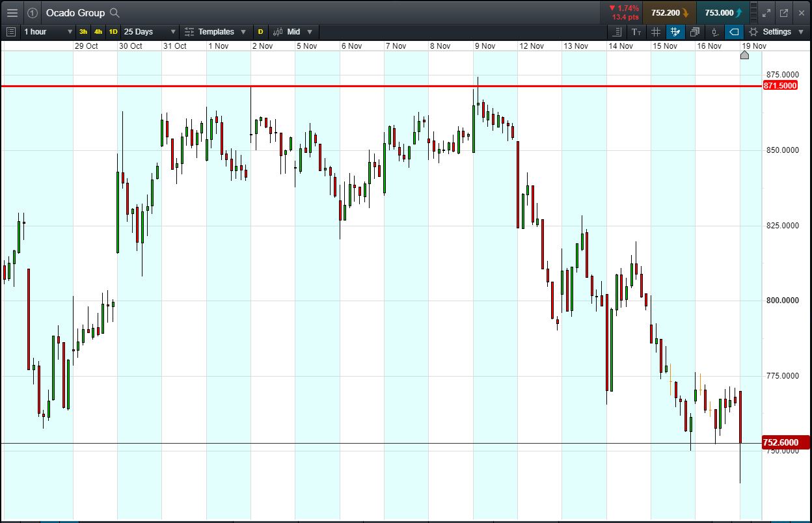
Task: Click the 752.200 sell price button
Action: (670, 12)
